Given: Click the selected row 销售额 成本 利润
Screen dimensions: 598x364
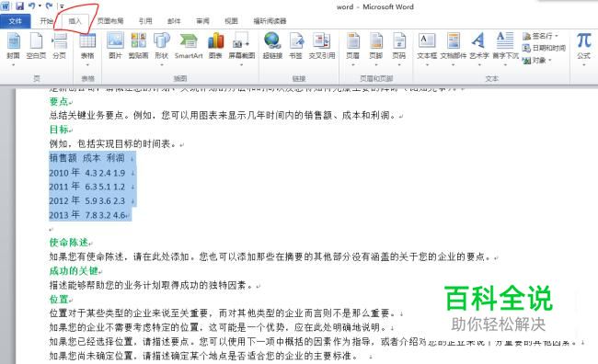Looking at the screenshot, I should (x=87, y=158).
